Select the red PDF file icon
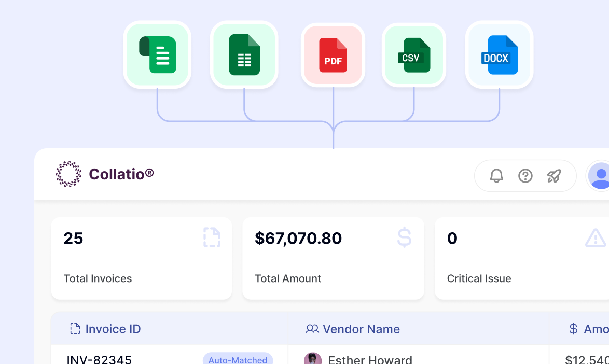Screen dimensions: 609x364 [x=333, y=55]
